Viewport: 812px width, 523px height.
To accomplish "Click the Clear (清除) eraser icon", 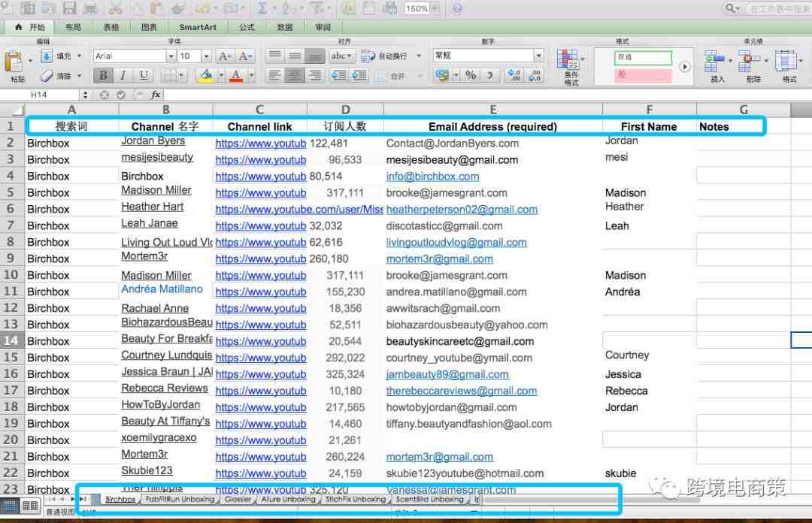I will click(47, 76).
